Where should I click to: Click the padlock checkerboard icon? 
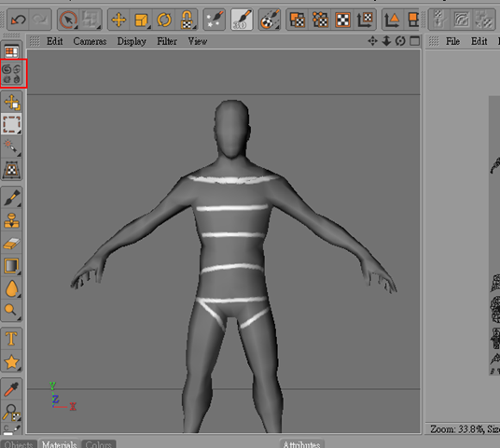(187, 21)
